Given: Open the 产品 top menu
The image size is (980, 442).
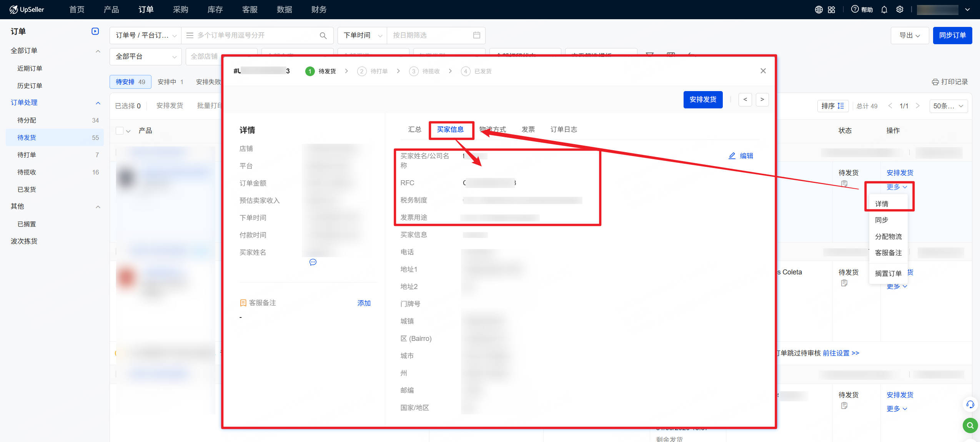Looking at the screenshot, I should [111, 10].
